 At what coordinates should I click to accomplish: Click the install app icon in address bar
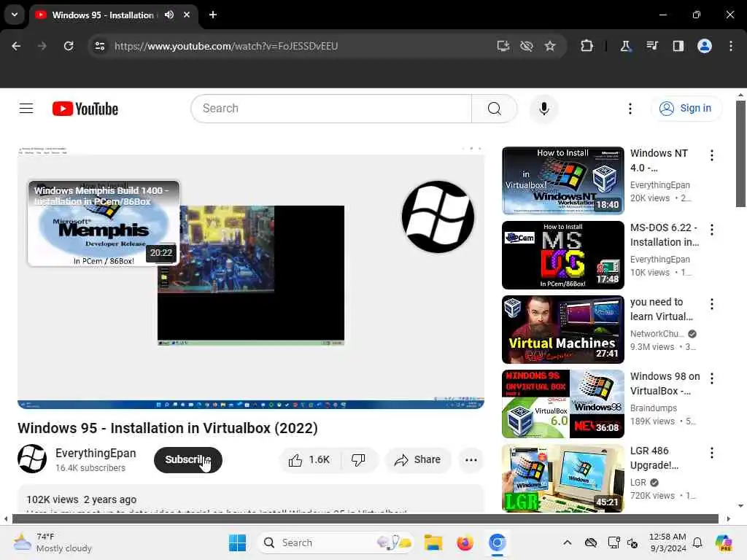[x=503, y=46]
